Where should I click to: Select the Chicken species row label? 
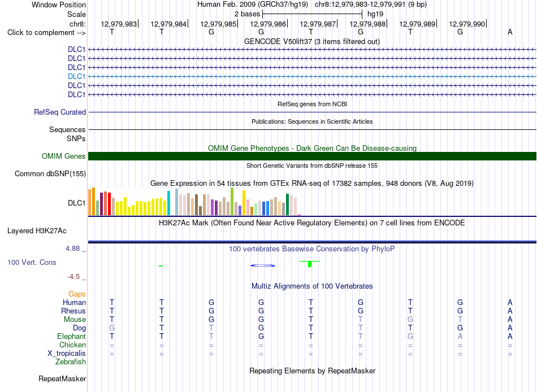click(x=72, y=345)
